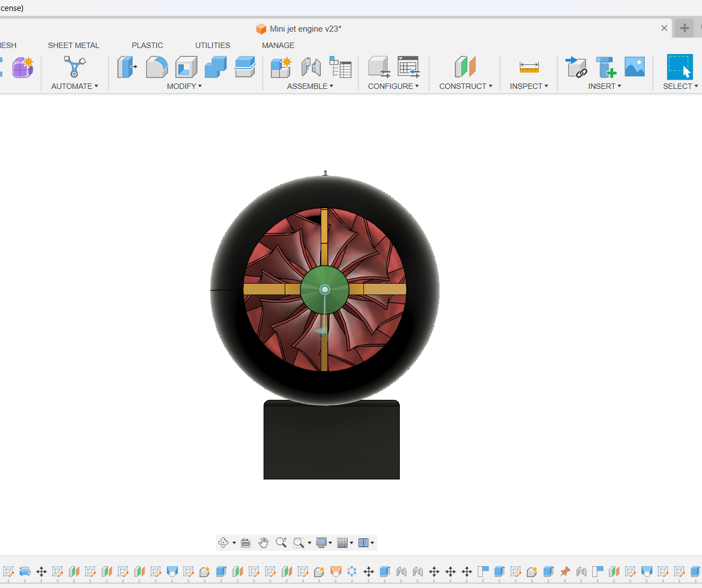Expand the Viewports dropdown arrow
The image size is (702, 588).
coord(372,543)
